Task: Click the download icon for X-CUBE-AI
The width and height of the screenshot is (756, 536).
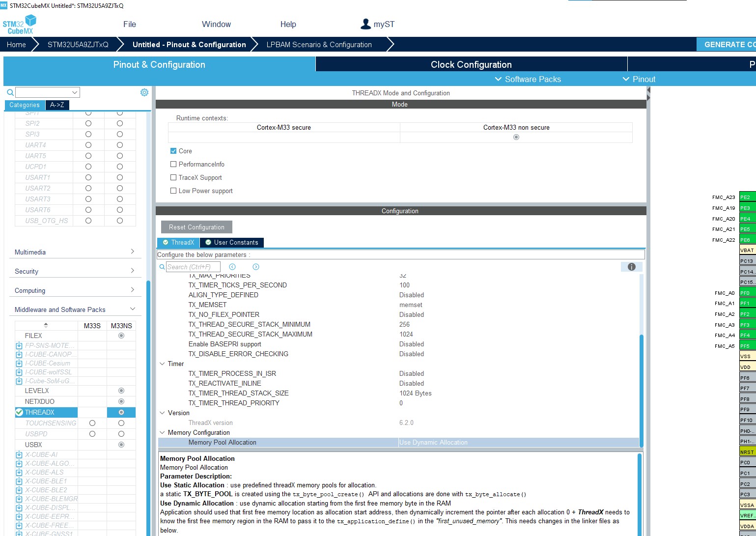Action: (x=19, y=454)
